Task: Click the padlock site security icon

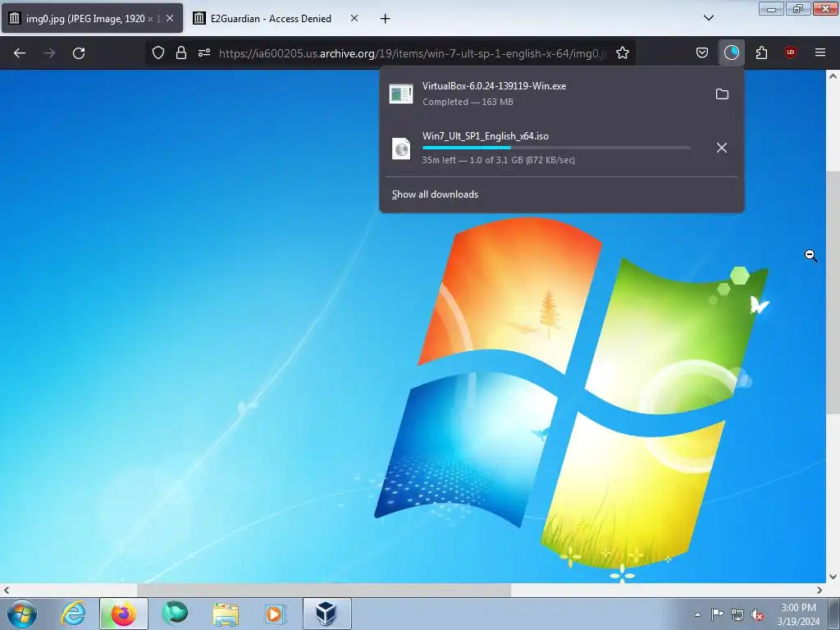Action: coord(181,52)
